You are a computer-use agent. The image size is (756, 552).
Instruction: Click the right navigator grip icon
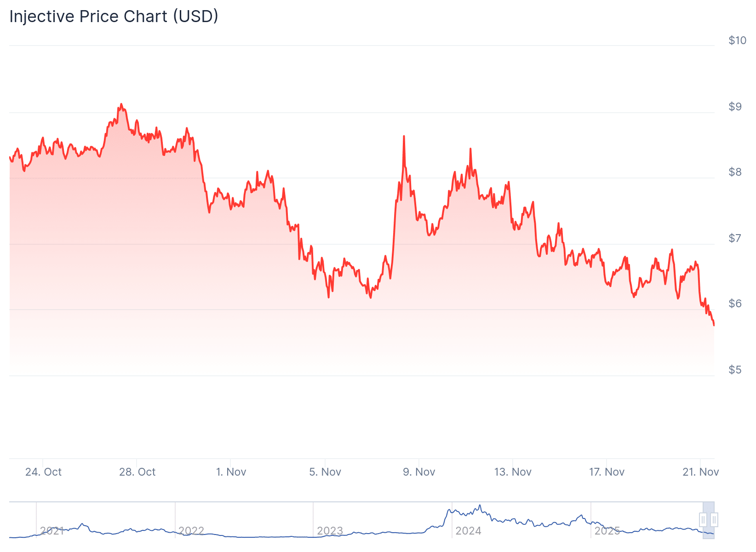[714, 520]
